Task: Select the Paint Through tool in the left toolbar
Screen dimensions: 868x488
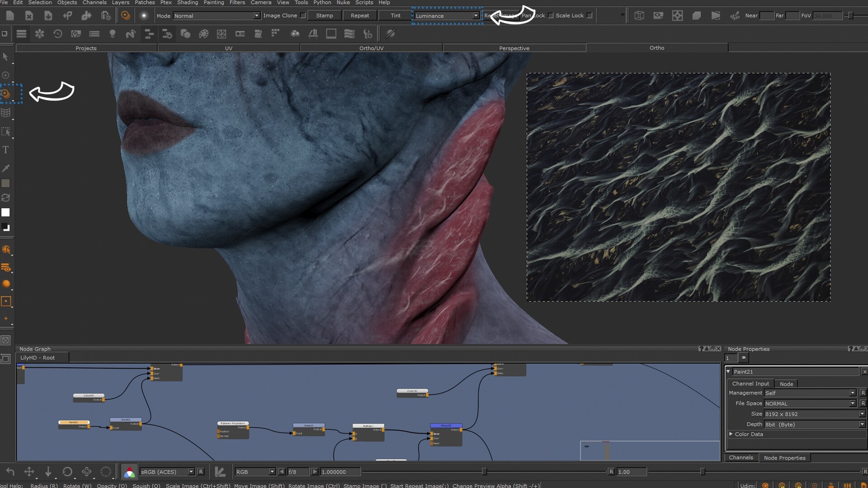Action: [6, 94]
